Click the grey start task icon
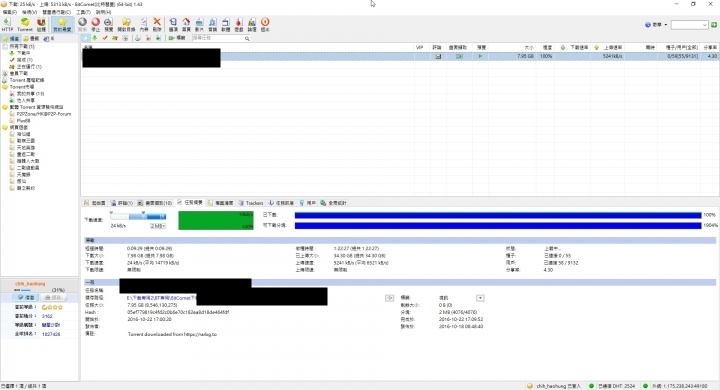Viewport: 720px width, 390px height. coord(82,24)
